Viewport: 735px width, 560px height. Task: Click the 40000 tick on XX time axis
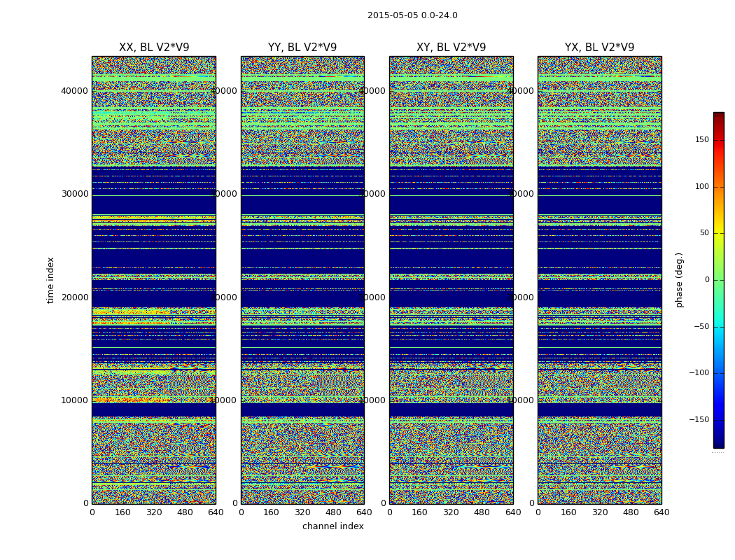tap(74, 91)
